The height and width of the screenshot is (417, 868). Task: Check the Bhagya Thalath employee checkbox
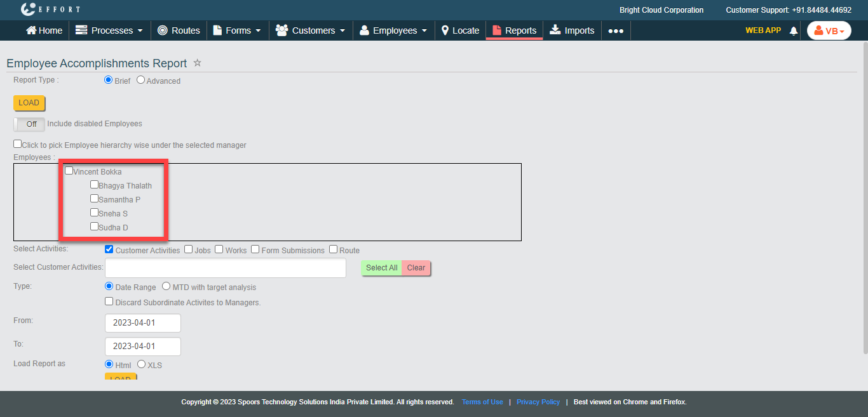tap(94, 185)
